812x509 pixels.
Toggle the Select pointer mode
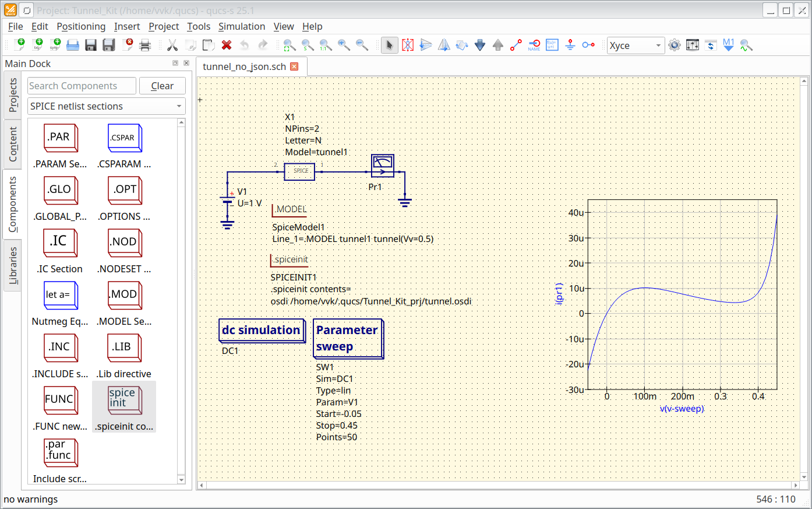[389, 45]
